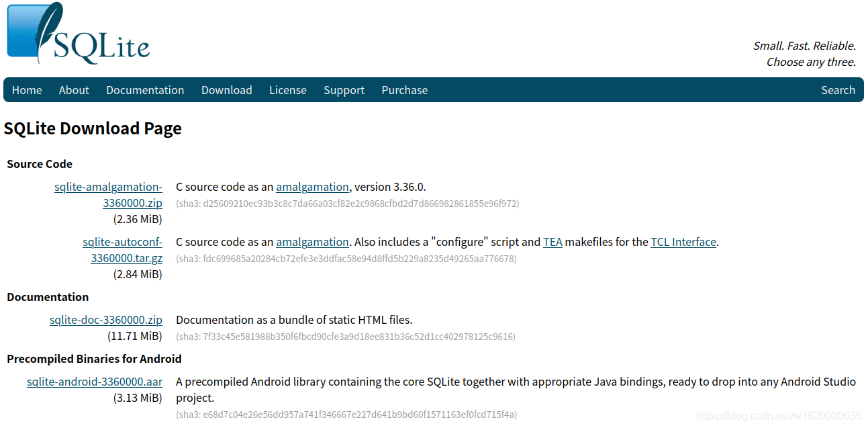Image resolution: width=868 pixels, height=428 pixels.
Task: Open amalgamation link in autoconf description
Action: (x=312, y=242)
